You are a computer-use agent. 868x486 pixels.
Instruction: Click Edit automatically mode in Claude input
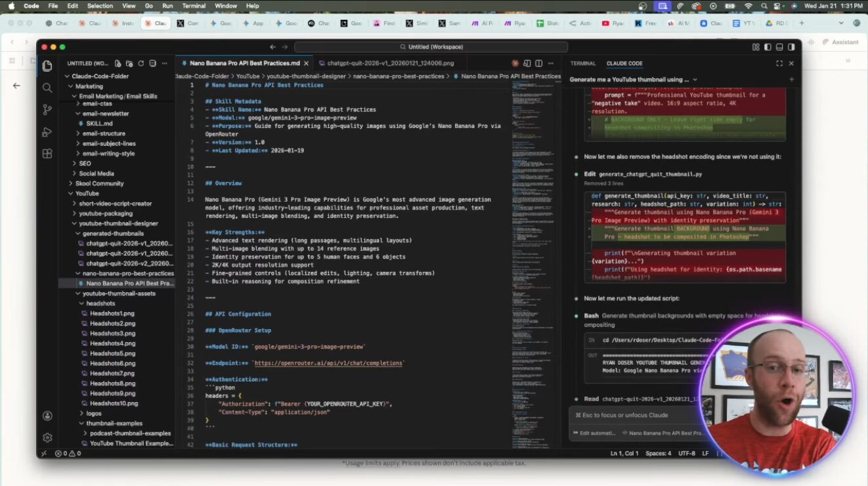tap(594, 433)
